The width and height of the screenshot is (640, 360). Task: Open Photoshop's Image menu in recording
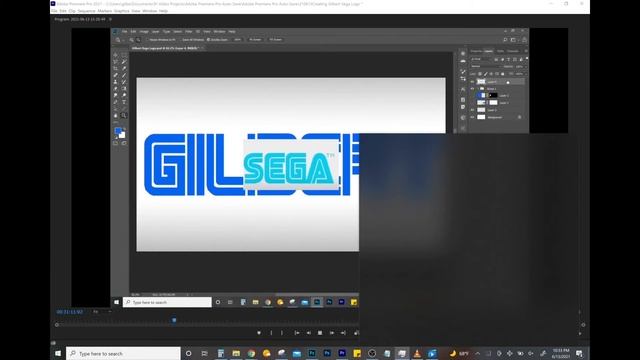point(144,31)
